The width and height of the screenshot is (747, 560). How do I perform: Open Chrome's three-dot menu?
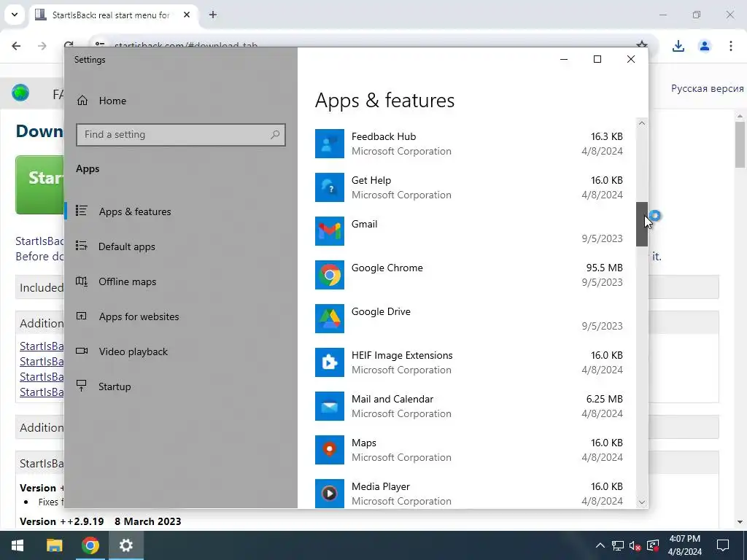pos(731,46)
